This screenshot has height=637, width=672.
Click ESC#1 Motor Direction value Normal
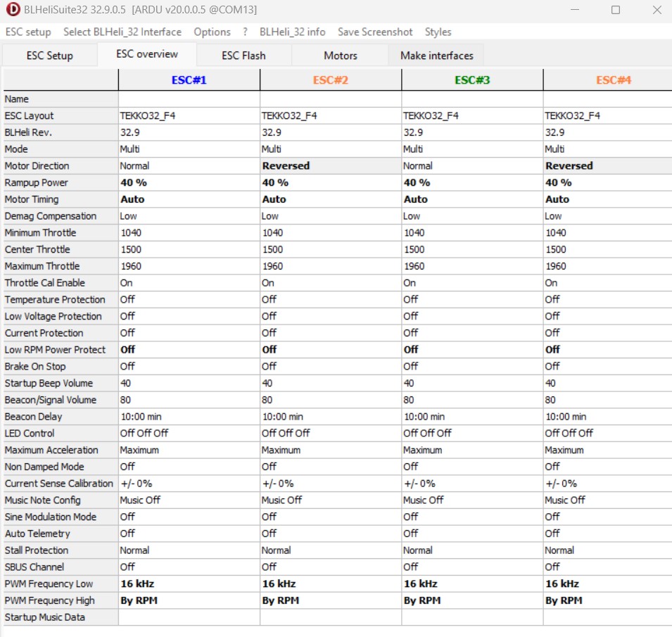point(189,166)
